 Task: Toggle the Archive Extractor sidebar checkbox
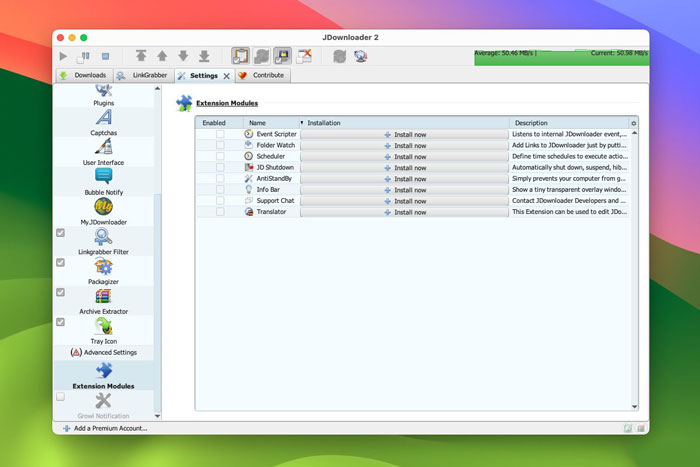pos(61,292)
